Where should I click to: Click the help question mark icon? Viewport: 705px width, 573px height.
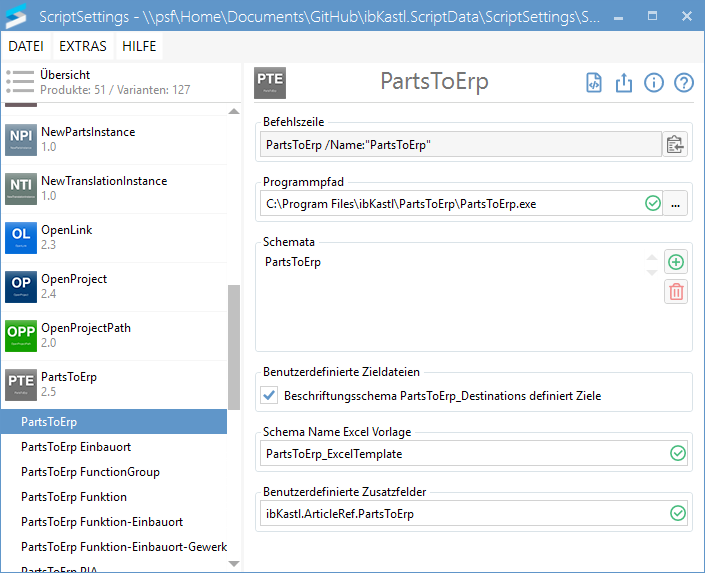click(684, 83)
